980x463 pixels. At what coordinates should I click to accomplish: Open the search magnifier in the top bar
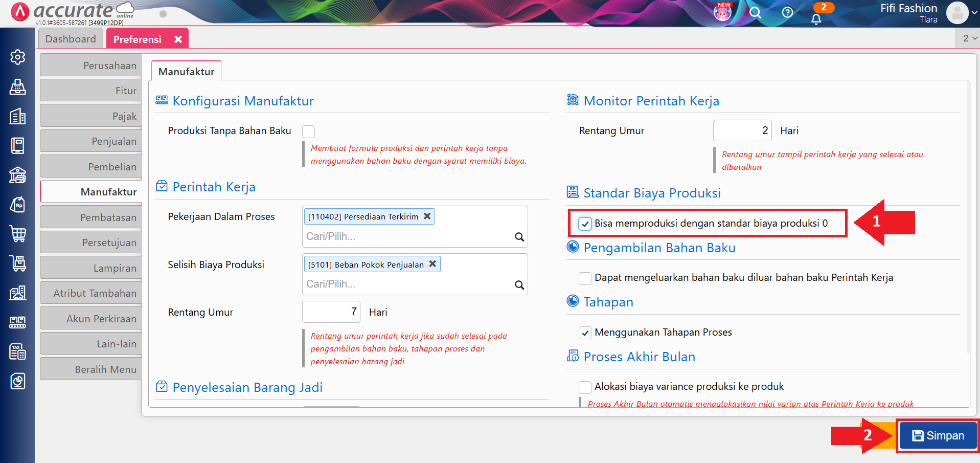pyautogui.click(x=755, y=13)
